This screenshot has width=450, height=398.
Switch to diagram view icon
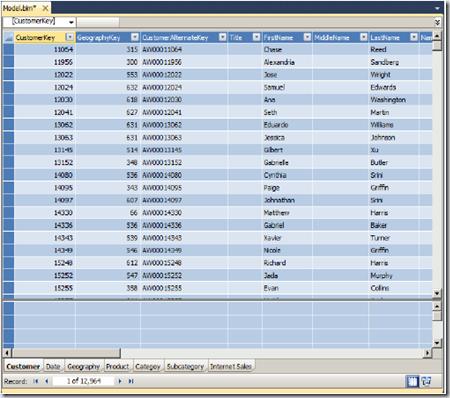point(426,381)
